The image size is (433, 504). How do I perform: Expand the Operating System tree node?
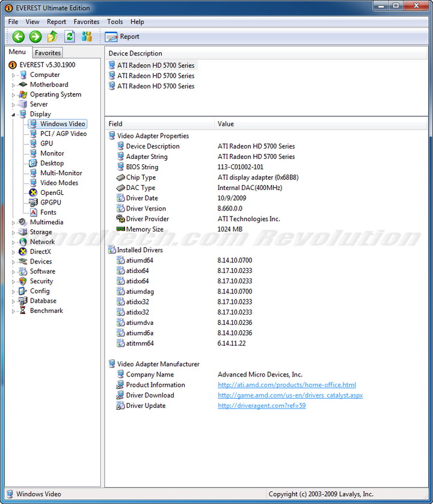tap(13, 95)
